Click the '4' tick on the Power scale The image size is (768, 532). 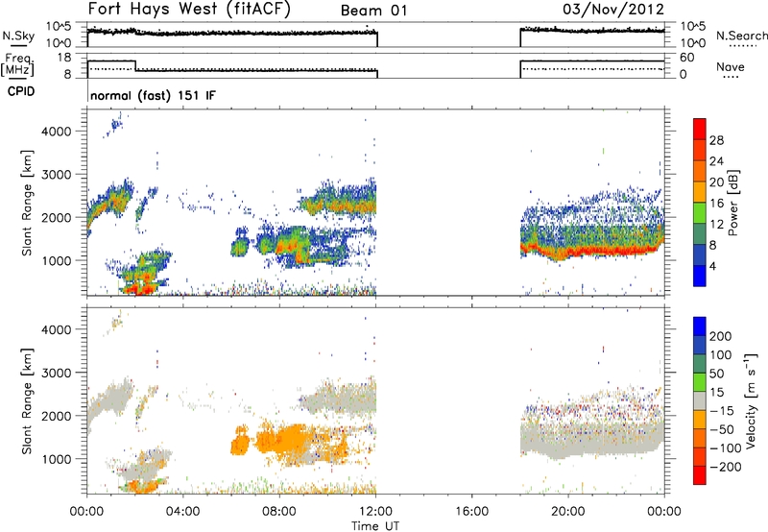712,266
